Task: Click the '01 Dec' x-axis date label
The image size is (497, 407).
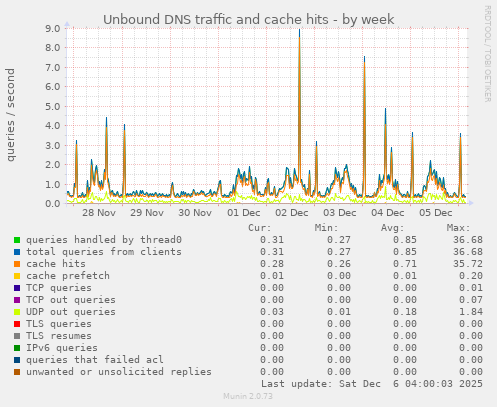Action: pyautogui.click(x=244, y=213)
